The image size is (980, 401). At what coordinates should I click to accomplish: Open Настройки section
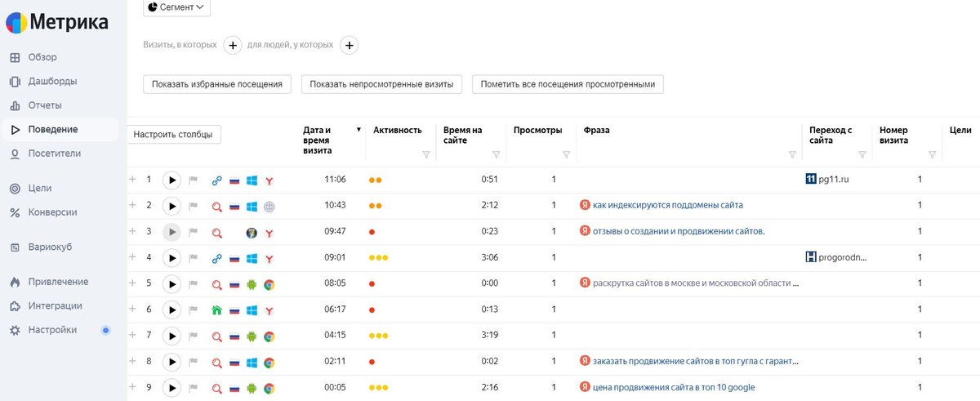pyautogui.click(x=52, y=330)
